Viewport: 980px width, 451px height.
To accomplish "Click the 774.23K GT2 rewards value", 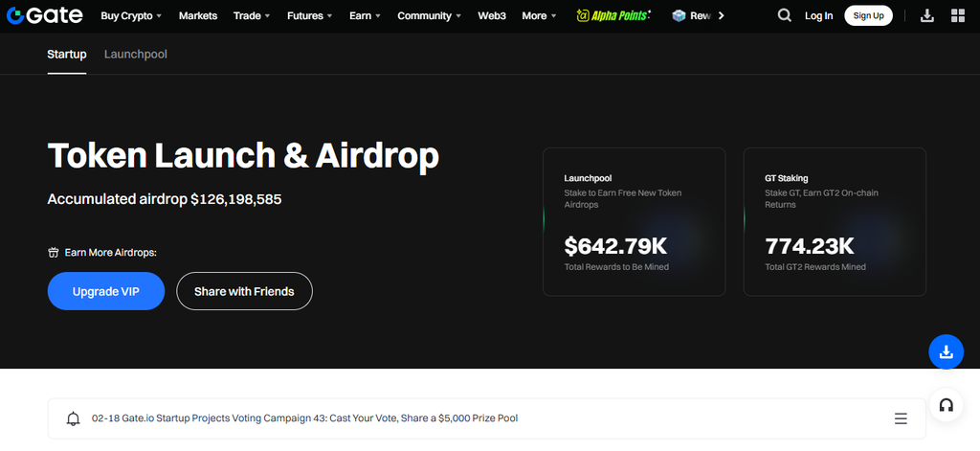I will 810,246.
